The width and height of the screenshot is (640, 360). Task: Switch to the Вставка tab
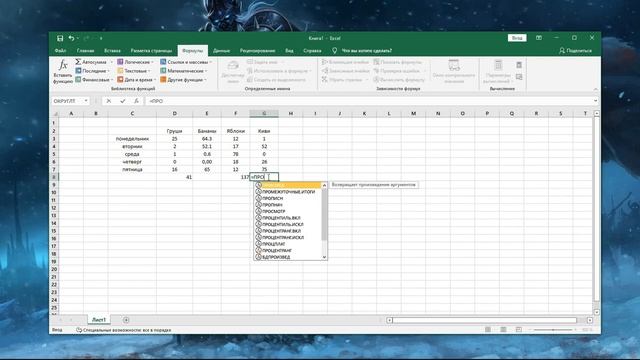(112, 51)
